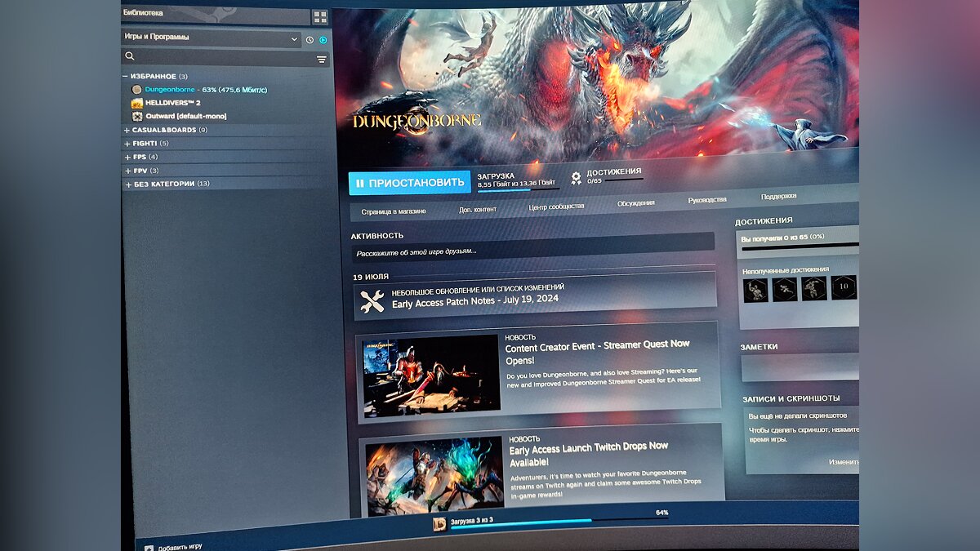Click the search magnifier in library
Viewport: 980px width, 551px height.
pyautogui.click(x=129, y=57)
